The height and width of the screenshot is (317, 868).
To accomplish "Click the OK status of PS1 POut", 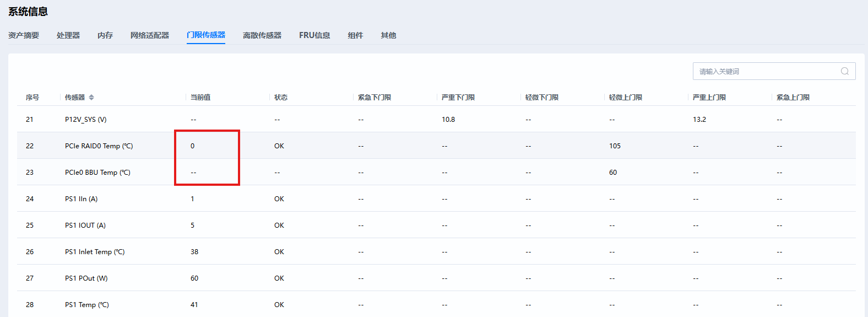I will [x=279, y=278].
